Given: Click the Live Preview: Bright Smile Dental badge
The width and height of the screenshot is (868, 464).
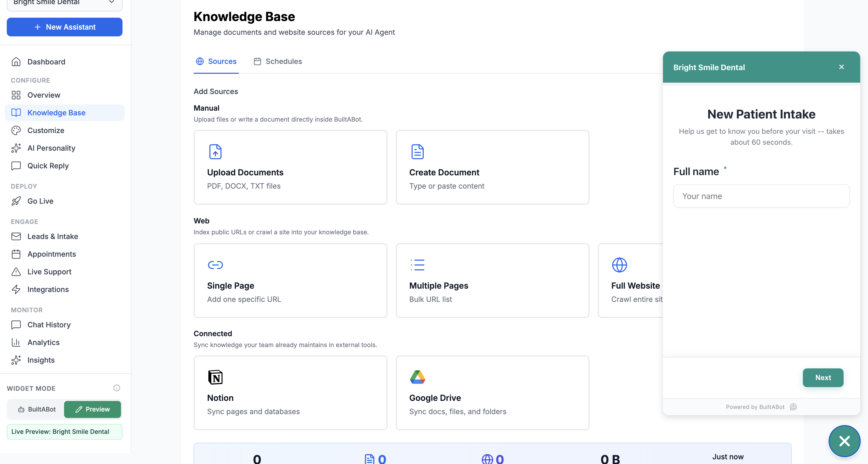Looking at the screenshot, I should tap(64, 432).
